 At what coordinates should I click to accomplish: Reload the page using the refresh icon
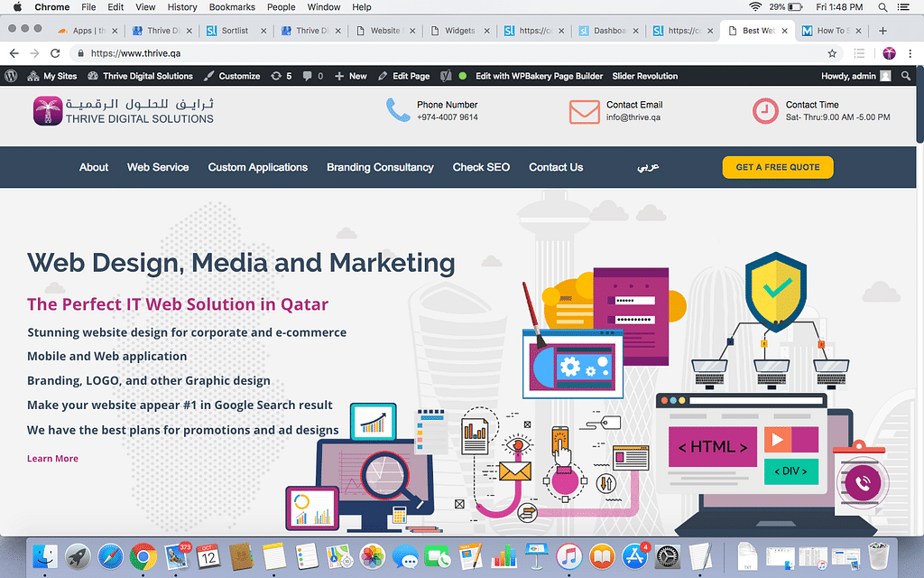click(55, 53)
